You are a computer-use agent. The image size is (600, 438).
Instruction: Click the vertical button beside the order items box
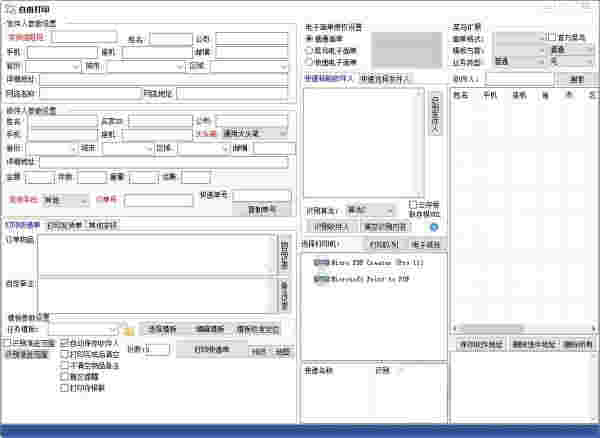(x=284, y=254)
